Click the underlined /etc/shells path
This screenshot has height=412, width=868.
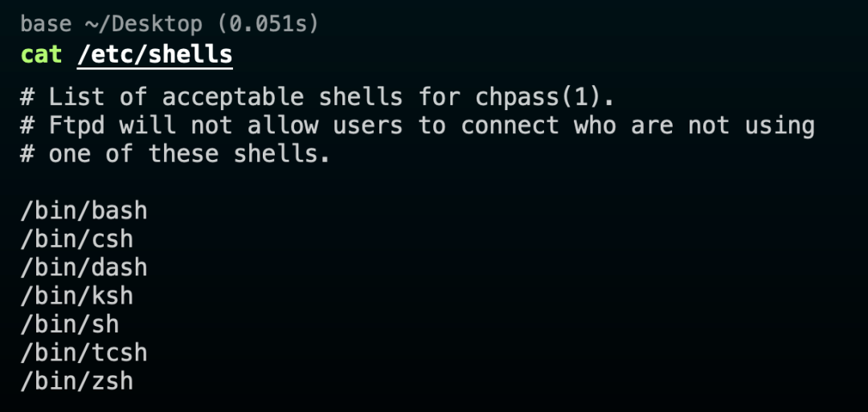[x=155, y=55]
